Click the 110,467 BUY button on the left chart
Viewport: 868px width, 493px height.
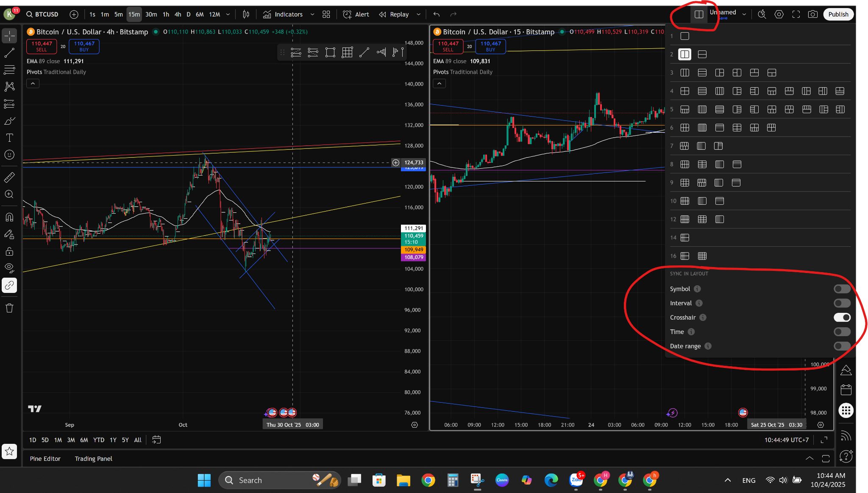[84, 46]
